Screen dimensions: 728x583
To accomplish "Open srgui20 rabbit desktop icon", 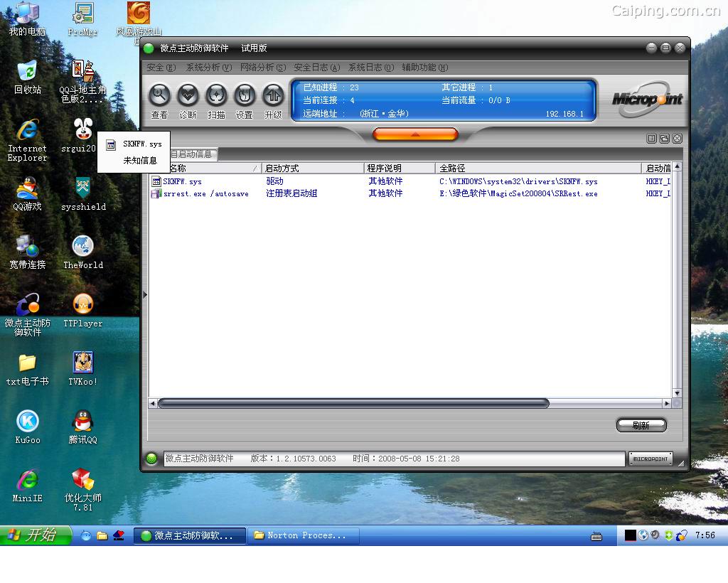I will pos(80,136).
